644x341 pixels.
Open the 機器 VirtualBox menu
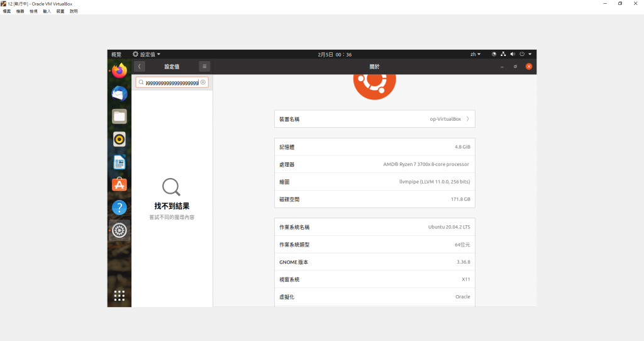click(x=20, y=11)
